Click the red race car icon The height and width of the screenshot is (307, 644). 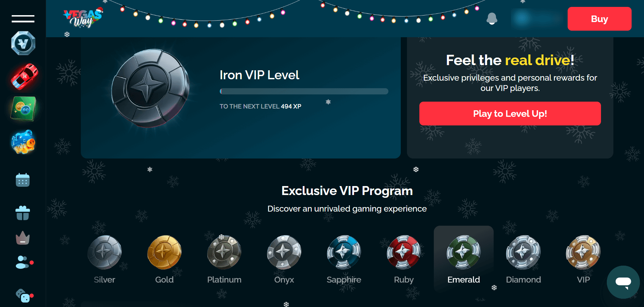click(x=24, y=76)
